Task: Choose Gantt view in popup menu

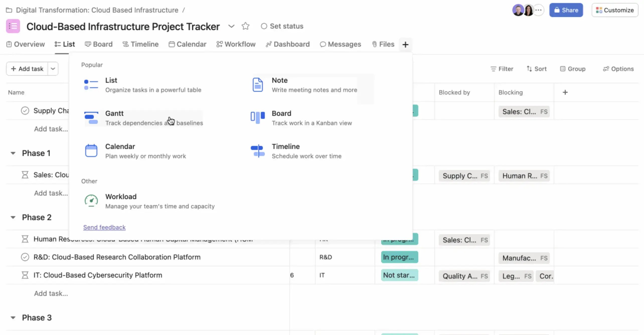Action: [143, 118]
